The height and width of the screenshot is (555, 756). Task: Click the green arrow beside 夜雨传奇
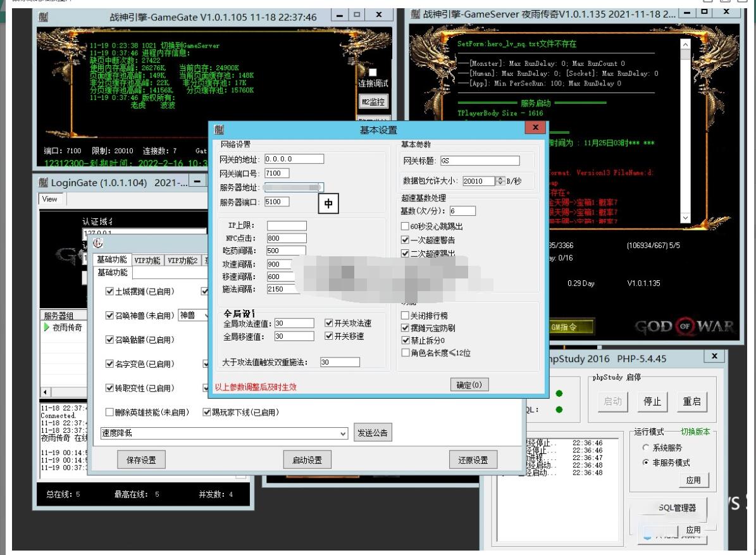47,327
